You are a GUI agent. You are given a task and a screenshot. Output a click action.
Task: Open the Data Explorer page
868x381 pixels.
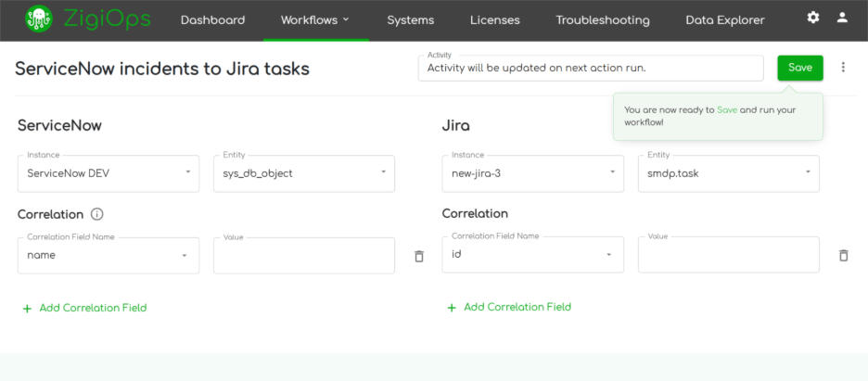725,20
